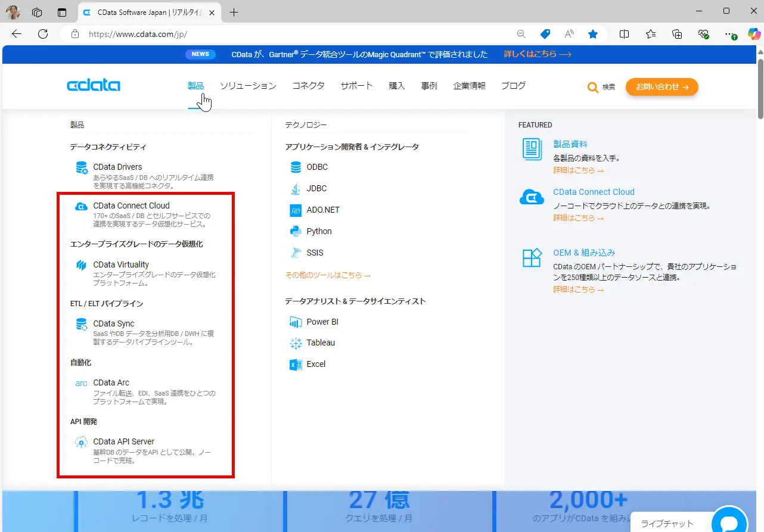This screenshot has height=532, width=764.
Task: Click the Copilot icon in the browser toolbar
Action: [x=754, y=34]
